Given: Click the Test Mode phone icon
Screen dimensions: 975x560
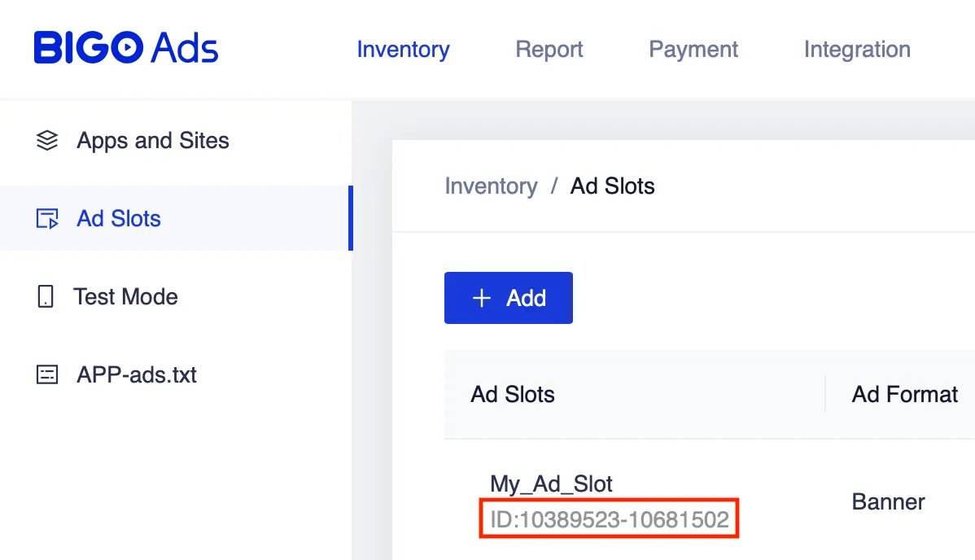Looking at the screenshot, I should point(47,296).
